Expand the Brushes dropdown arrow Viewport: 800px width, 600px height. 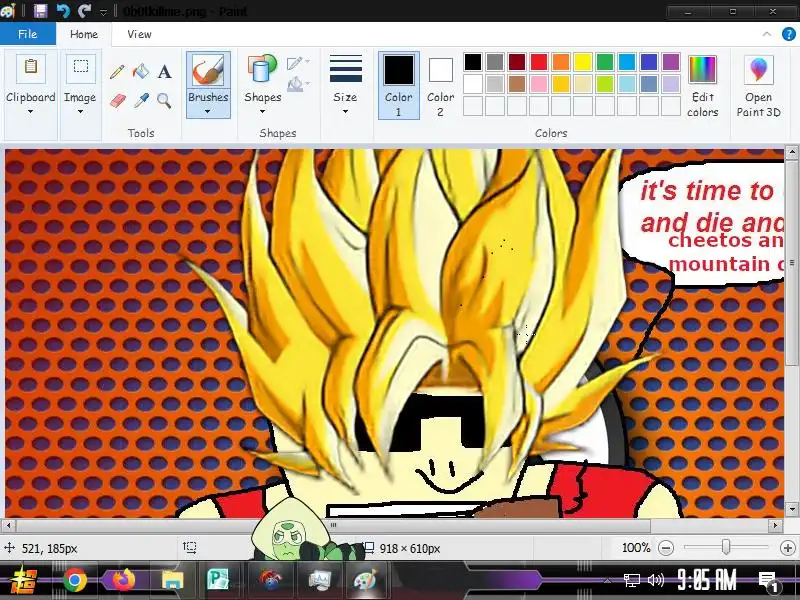[208, 112]
